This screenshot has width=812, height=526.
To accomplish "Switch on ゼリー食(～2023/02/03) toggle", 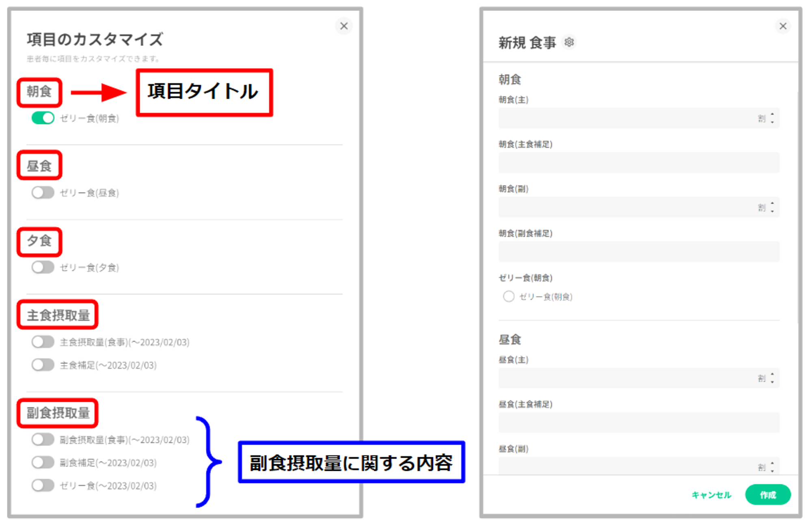I will pos(43,485).
